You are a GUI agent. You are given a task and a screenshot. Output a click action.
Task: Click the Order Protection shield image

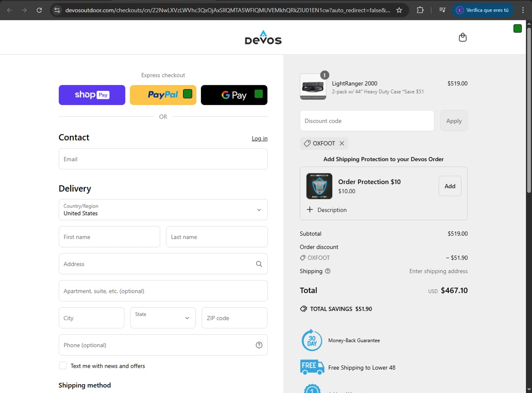(x=319, y=186)
